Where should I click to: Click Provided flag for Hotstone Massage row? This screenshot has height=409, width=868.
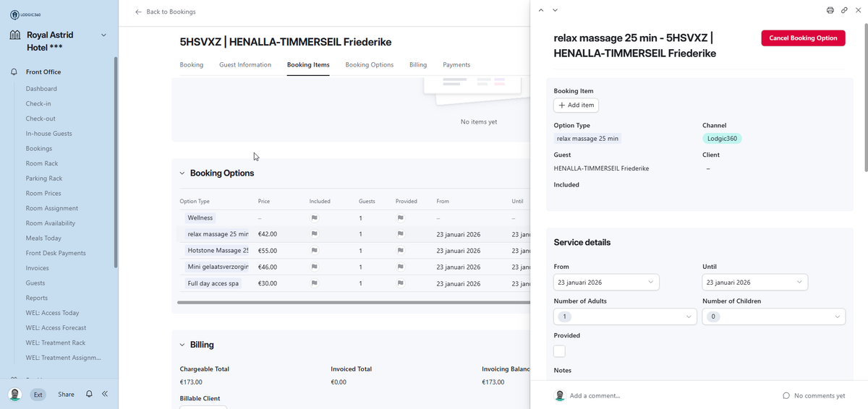[401, 251]
